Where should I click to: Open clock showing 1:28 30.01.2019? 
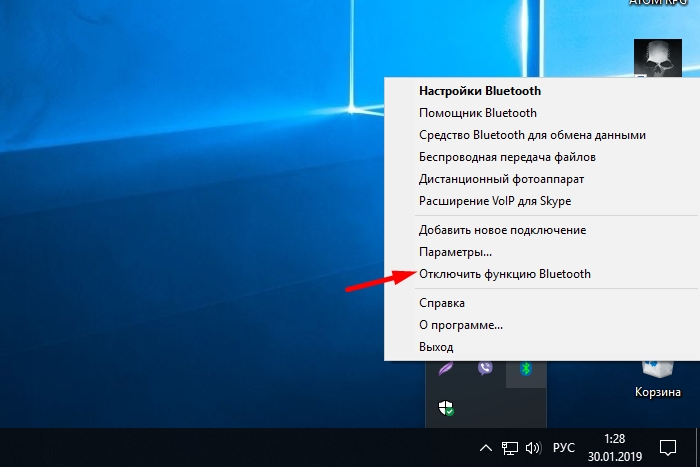615,448
